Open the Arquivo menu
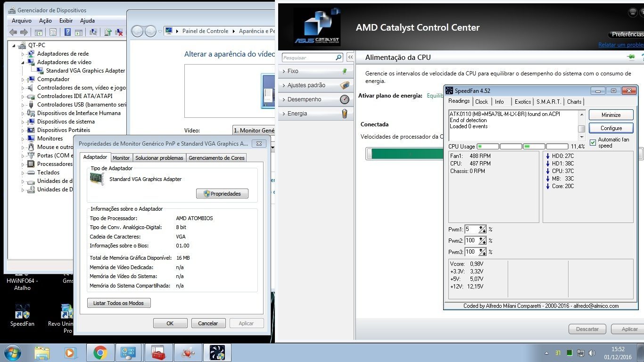644x362 pixels. point(21,21)
